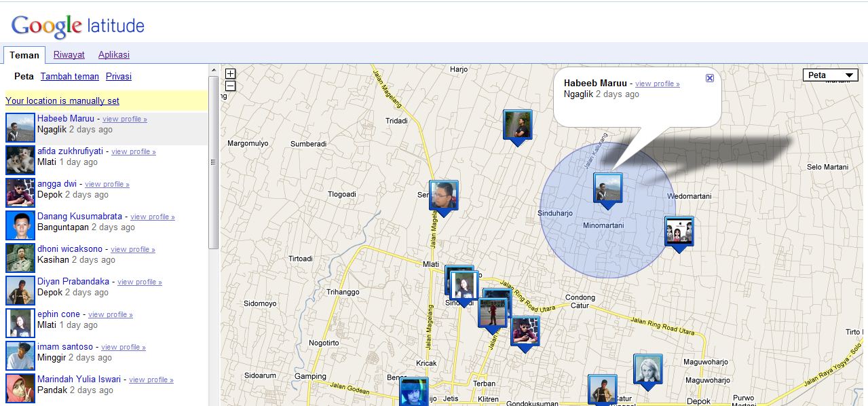Click Danang Kusumabrata name in friends list
Viewport: 868px width, 406px height.
click(x=79, y=216)
